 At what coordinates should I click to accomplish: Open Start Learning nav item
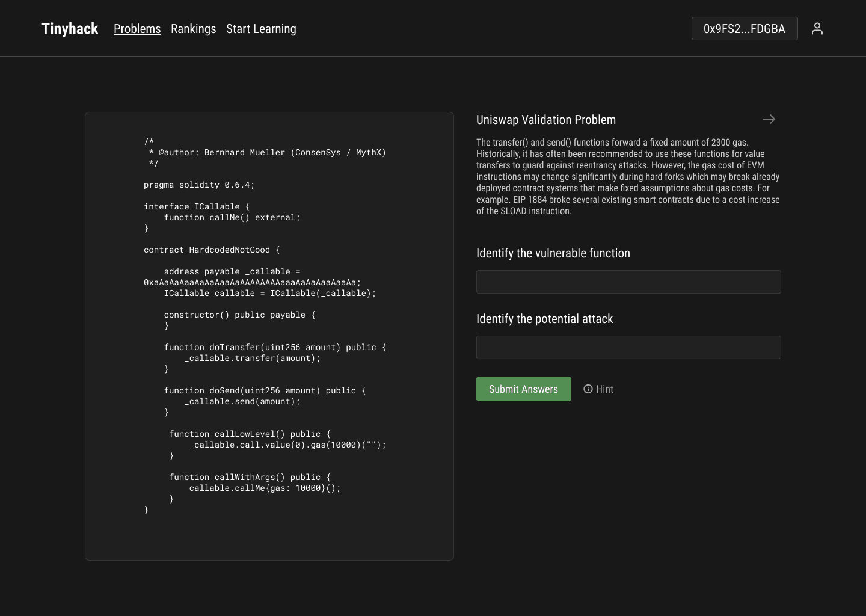[261, 29]
